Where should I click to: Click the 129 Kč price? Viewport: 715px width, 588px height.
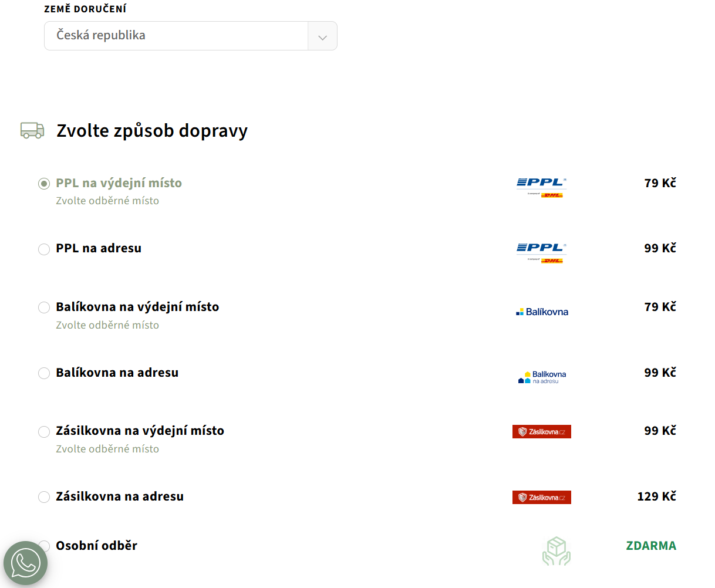[x=656, y=496]
